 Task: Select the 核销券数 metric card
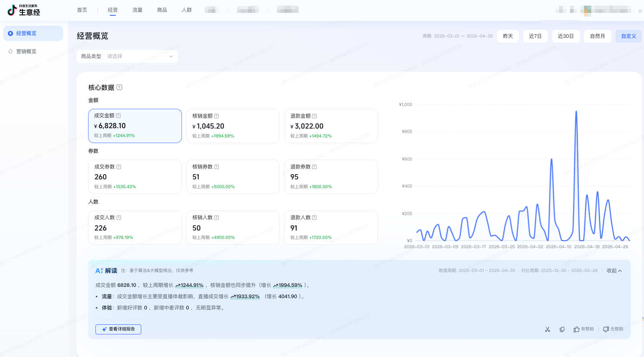click(233, 176)
